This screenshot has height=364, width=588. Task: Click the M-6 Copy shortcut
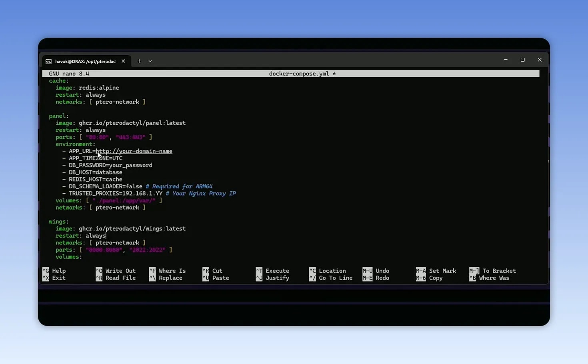coord(429,278)
